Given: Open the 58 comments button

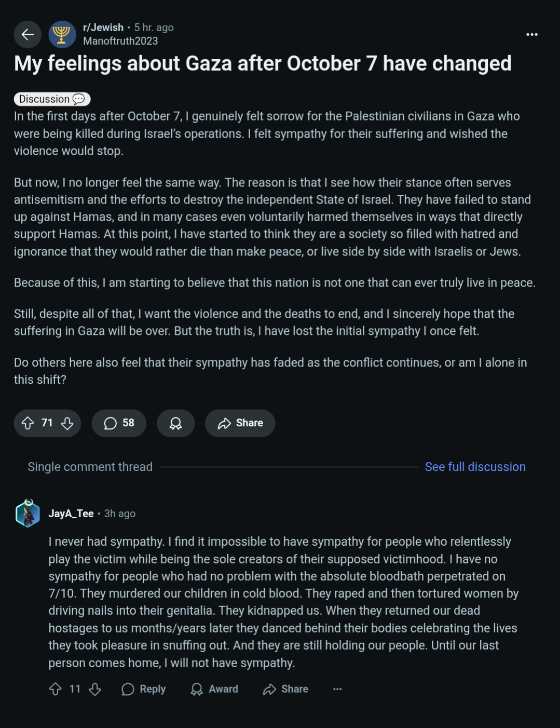Looking at the screenshot, I should tap(119, 423).
